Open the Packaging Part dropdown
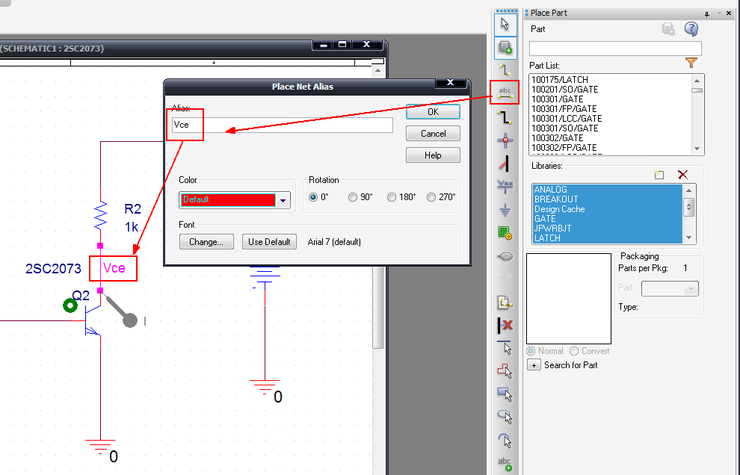This screenshot has height=475, width=740. tap(670, 289)
